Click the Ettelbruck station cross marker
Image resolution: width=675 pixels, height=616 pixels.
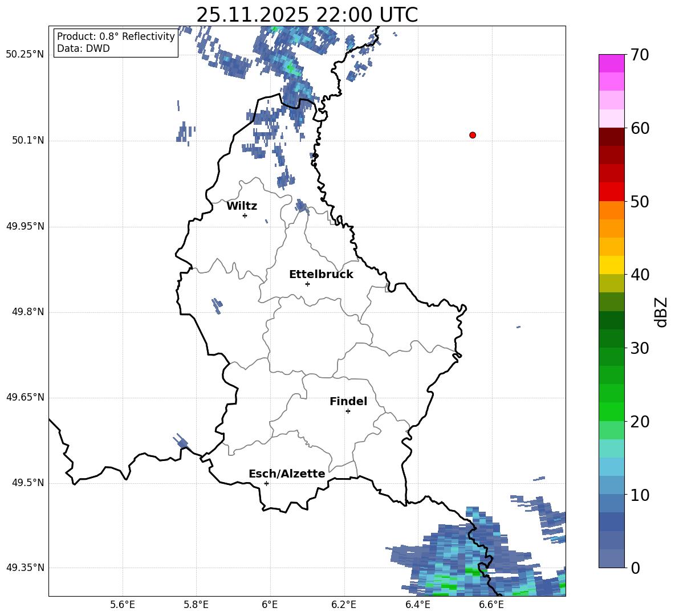point(307,284)
